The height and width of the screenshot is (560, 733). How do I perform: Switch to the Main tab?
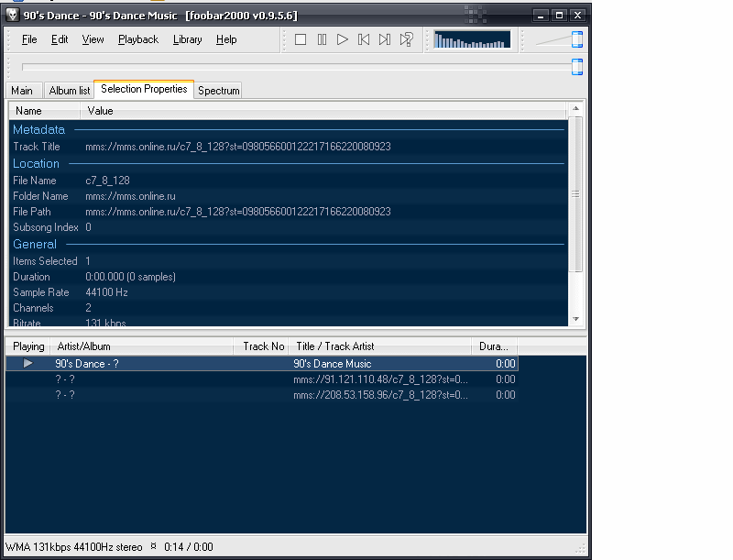coord(22,91)
